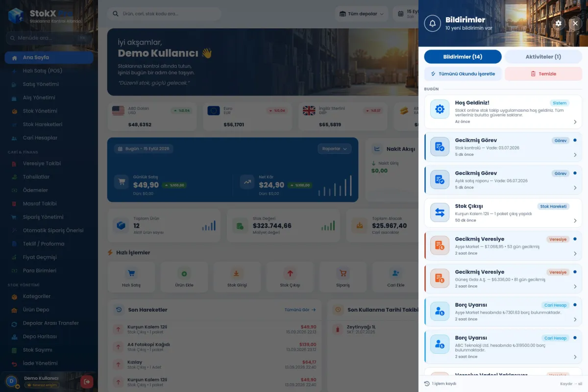This screenshot has height=392, width=588.
Task: Open Tümünü Gör link in Son Hareketler
Action: (300, 310)
